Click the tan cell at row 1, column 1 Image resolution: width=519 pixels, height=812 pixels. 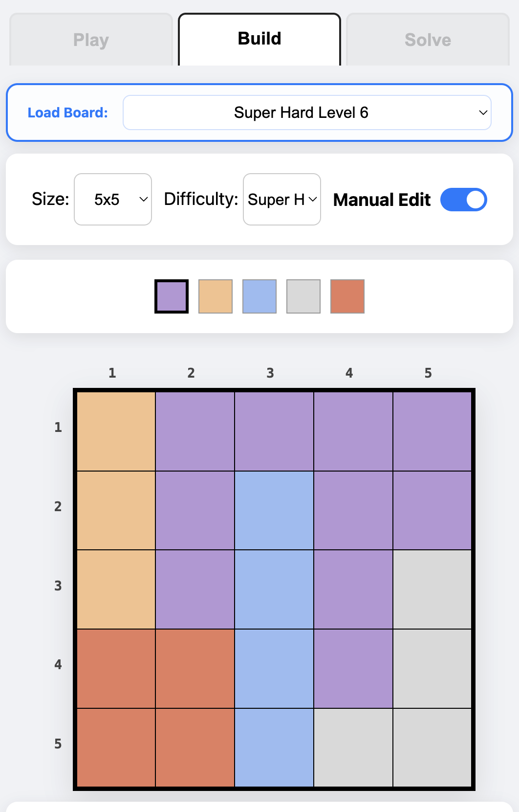(116, 431)
